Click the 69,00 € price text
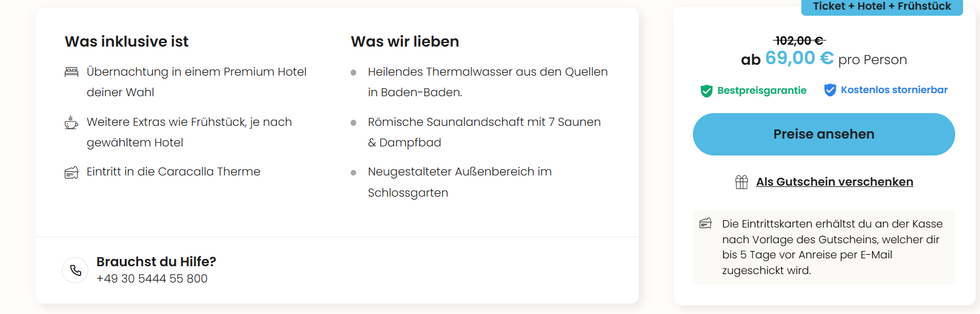This screenshot has height=314, width=980. point(799,58)
